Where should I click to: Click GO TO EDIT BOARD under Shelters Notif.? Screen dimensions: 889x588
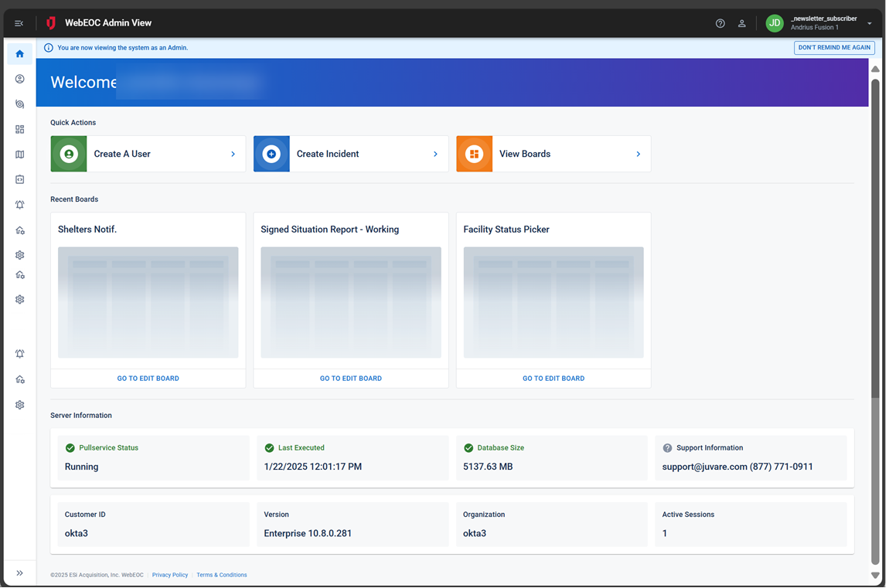click(x=148, y=378)
